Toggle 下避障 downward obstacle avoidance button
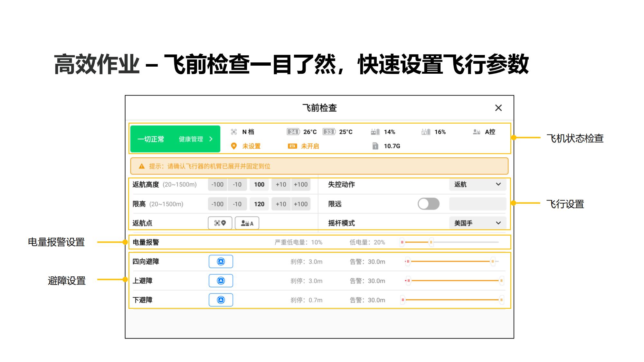 coord(221,300)
